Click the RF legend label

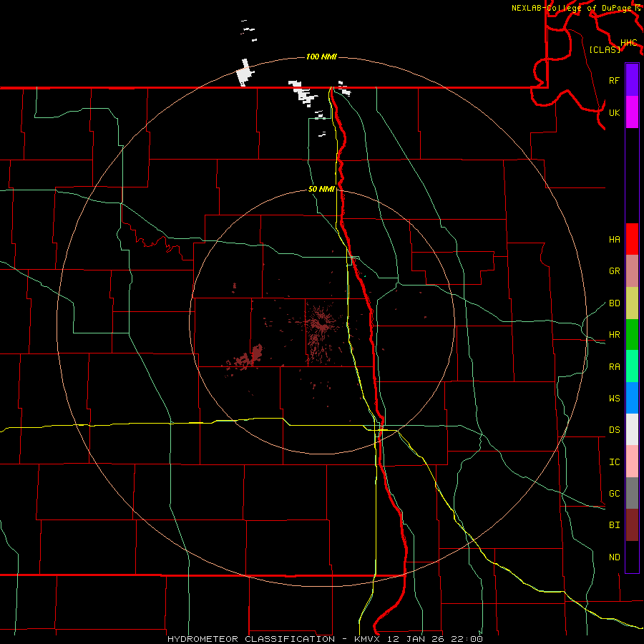pyautogui.click(x=614, y=80)
